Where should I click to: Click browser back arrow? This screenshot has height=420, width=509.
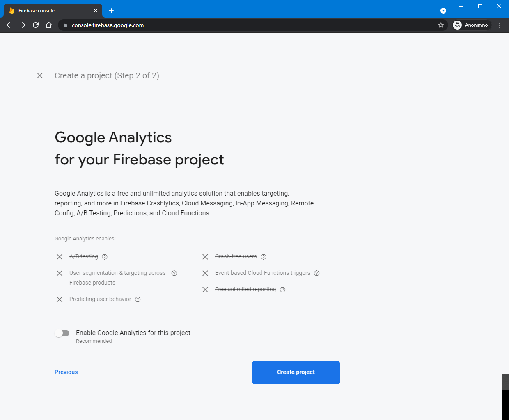tap(9, 25)
